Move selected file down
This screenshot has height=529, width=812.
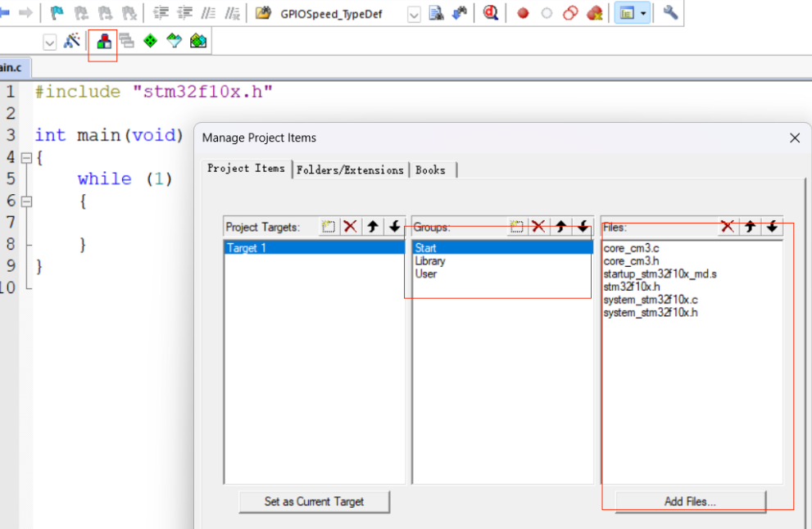click(x=772, y=226)
